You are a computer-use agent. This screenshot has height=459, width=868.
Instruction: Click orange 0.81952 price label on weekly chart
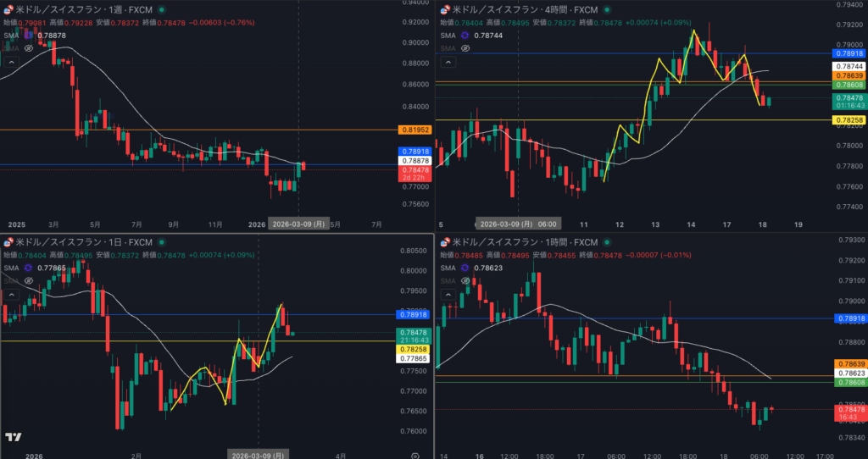414,130
